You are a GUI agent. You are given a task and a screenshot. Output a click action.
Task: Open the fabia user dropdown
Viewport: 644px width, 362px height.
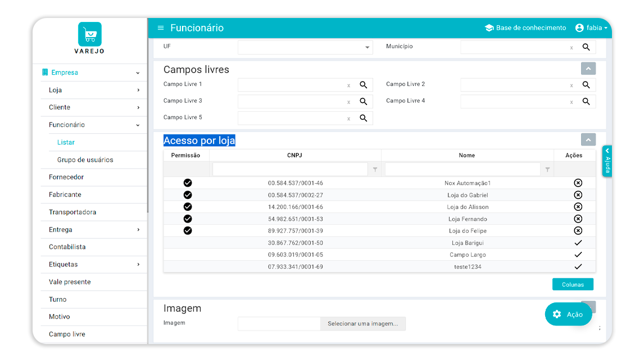pyautogui.click(x=591, y=28)
